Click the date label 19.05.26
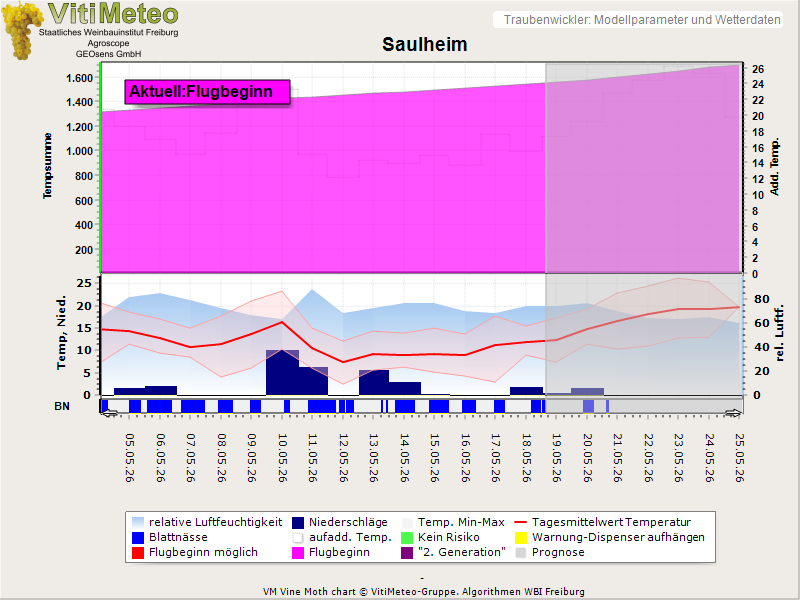Viewport: 800px width, 600px height. click(556, 458)
